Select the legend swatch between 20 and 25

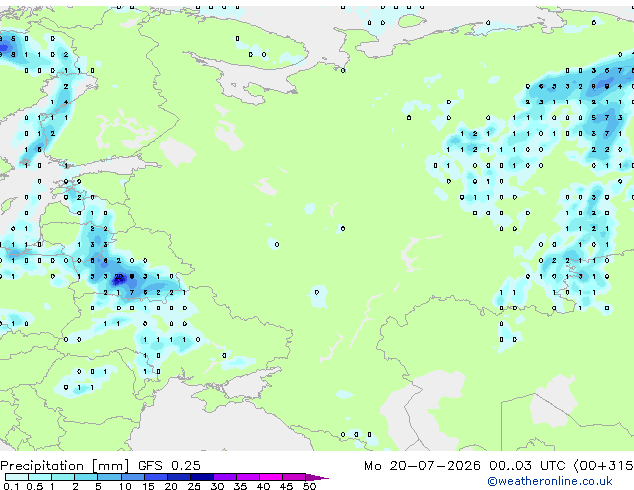pos(179,477)
